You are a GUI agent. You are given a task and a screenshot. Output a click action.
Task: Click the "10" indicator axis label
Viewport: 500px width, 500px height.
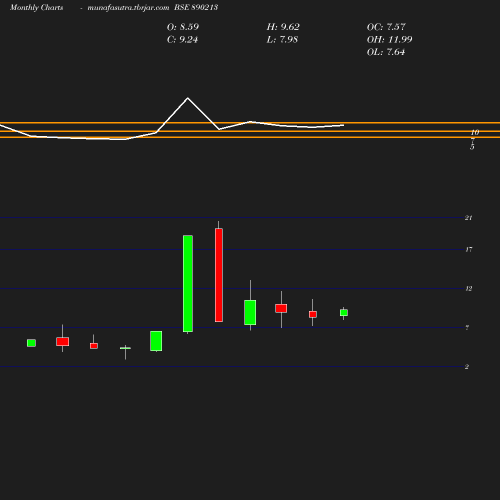475,132
